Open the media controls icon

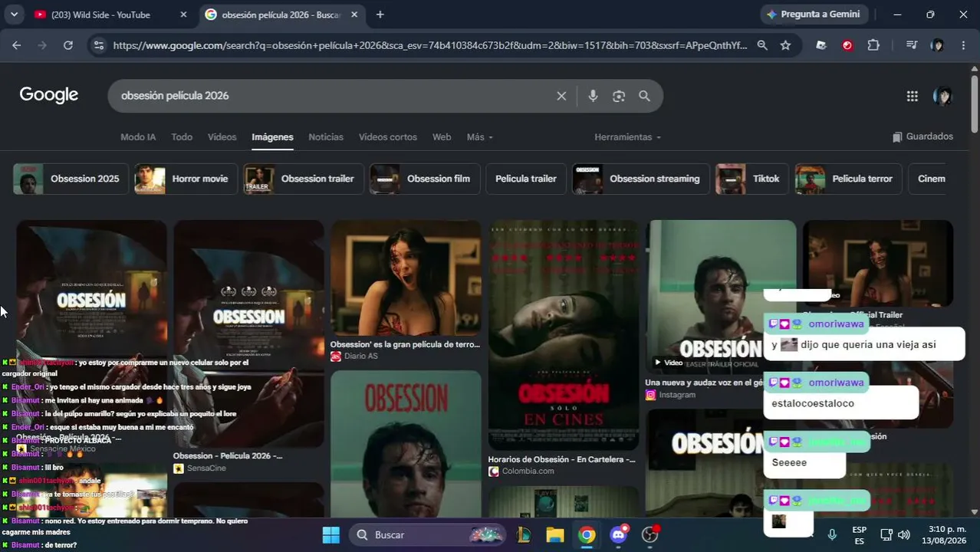911,45
